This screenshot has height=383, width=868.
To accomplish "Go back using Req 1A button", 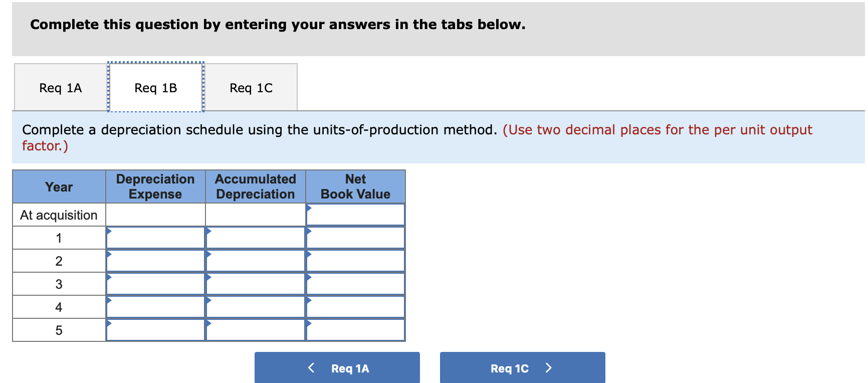I will 337,368.
